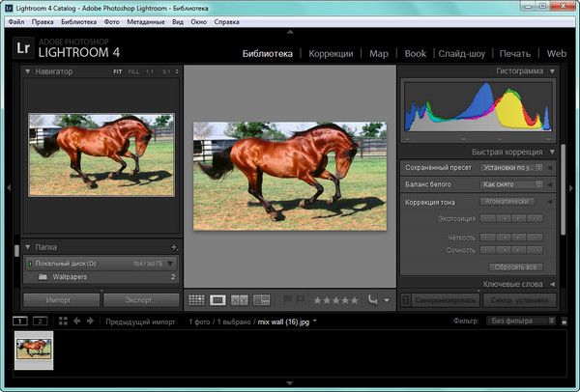Set flag as picked in toolbar
The height and width of the screenshot is (392, 580).
pos(287,300)
